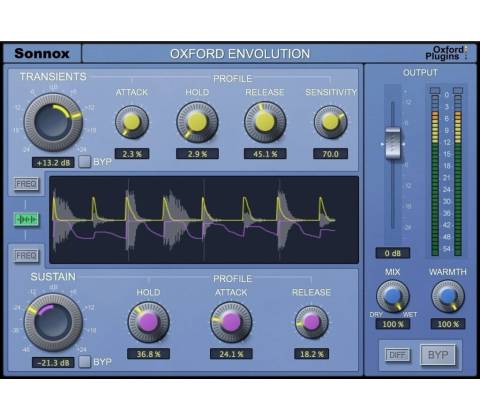Click the Transients gain knob

click(53, 122)
